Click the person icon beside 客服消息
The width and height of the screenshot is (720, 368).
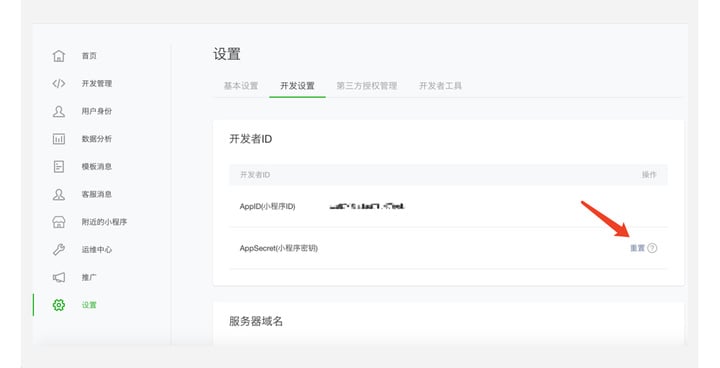[59, 194]
